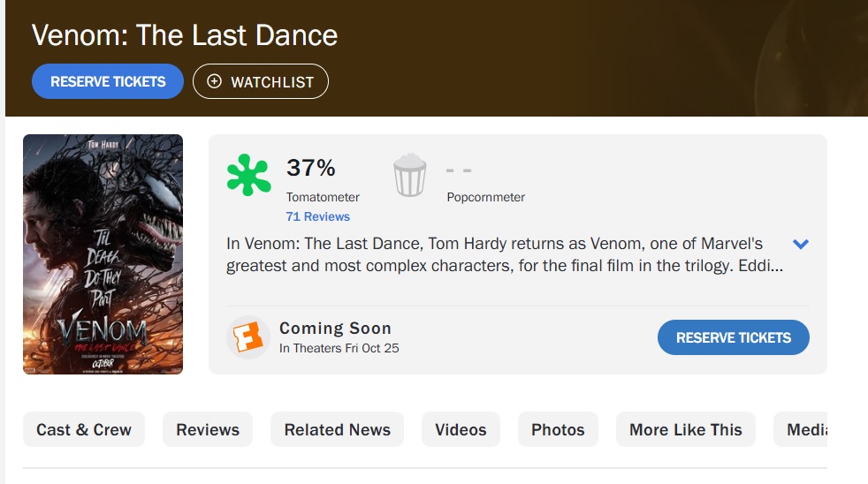This screenshot has height=484, width=868.
Task: Open the 71 Reviews link
Action: click(x=317, y=217)
